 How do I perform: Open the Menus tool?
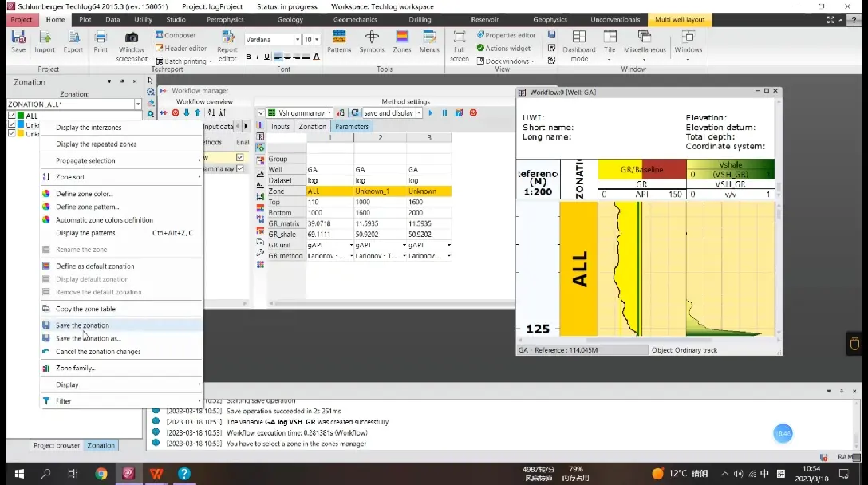tap(429, 42)
